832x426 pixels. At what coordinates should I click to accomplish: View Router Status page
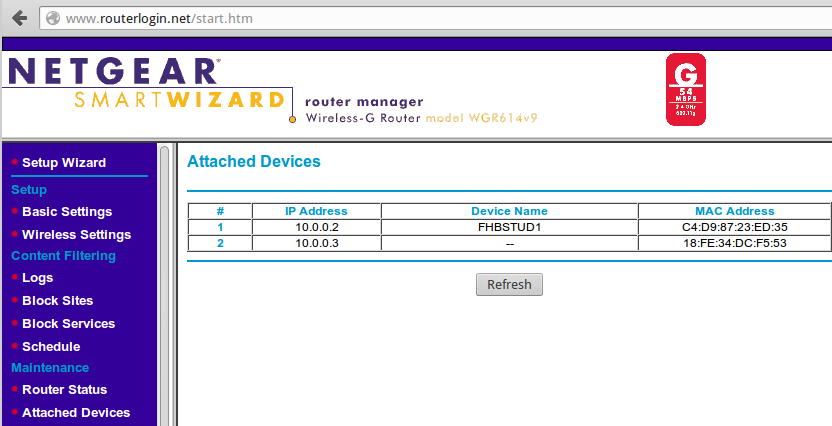pyautogui.click(x=64, y=389)
